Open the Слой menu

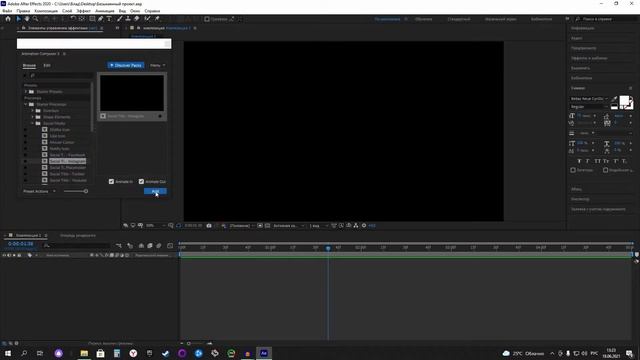(x=67, y=11)
